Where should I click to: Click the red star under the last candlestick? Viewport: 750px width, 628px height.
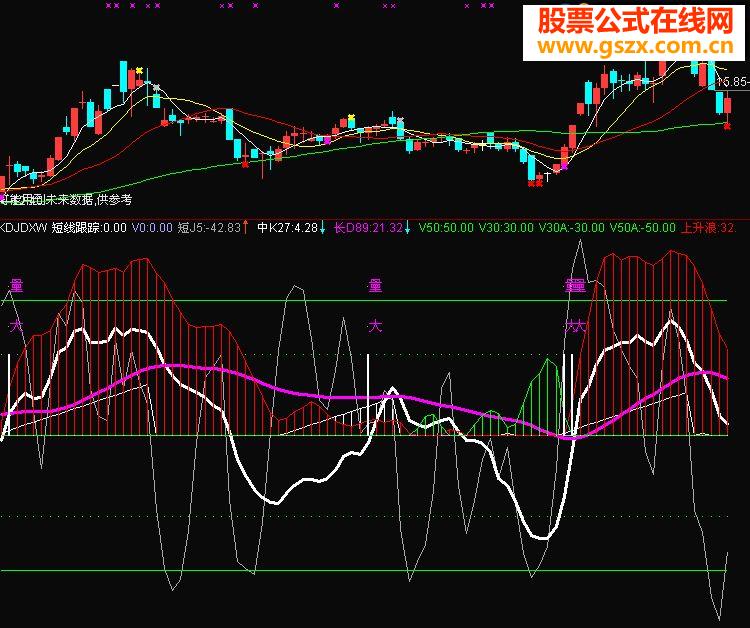(x=728, y=126)
